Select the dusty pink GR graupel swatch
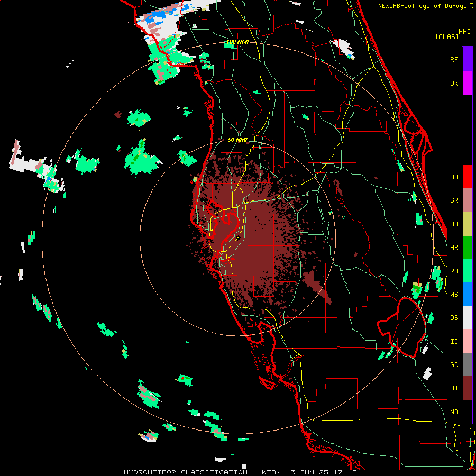The image size is (476, 476). pos(467,200)
